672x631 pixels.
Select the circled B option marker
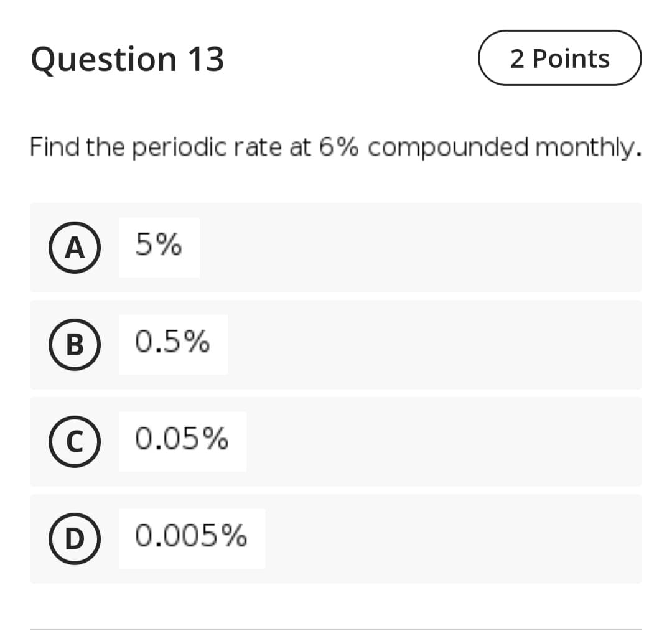tap(75, 345)
